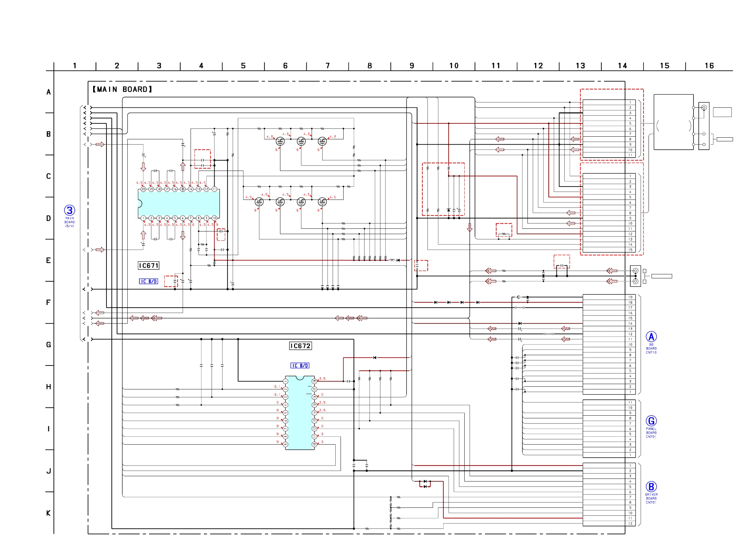Viewport: 745px width, 560px height.
Task: Click the CN710 label under BD BOARD
Action: tap(651, 352)
